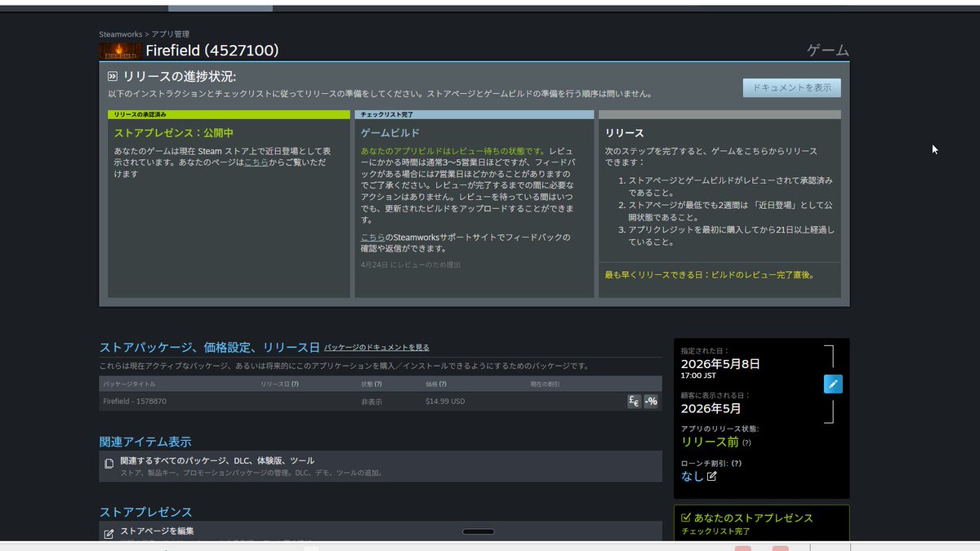Click the あなたのストアプレゼンス checklist heading
This screenshot has height=551, width=980.
753,518
